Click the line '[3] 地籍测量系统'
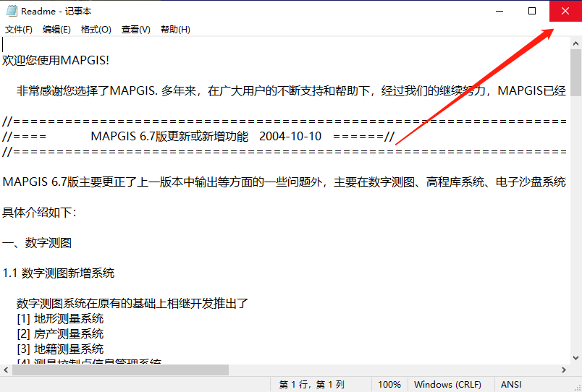Screen dimensions: 582x392 tap(60, 349)
